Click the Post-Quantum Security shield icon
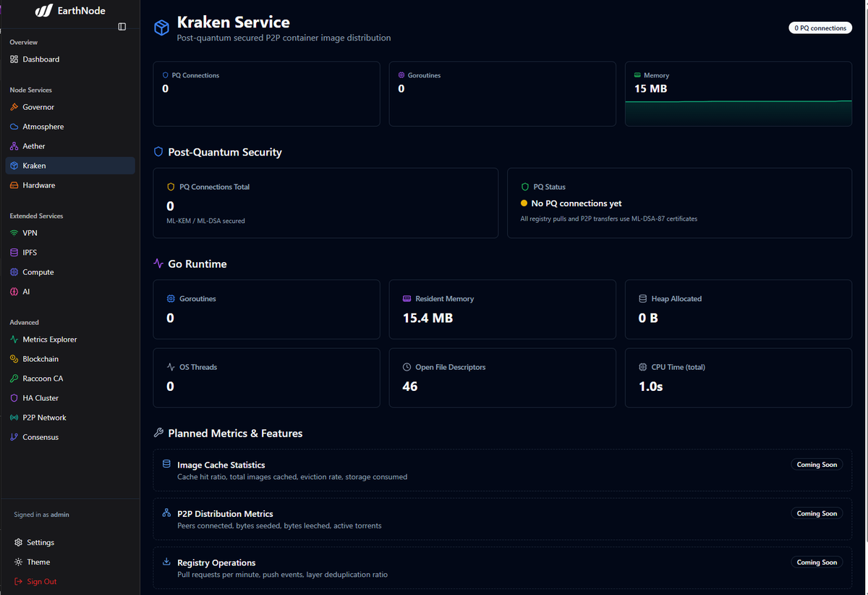Image resolution: width=868 pixels, height=595 pixels. click(x=158, y=152)
